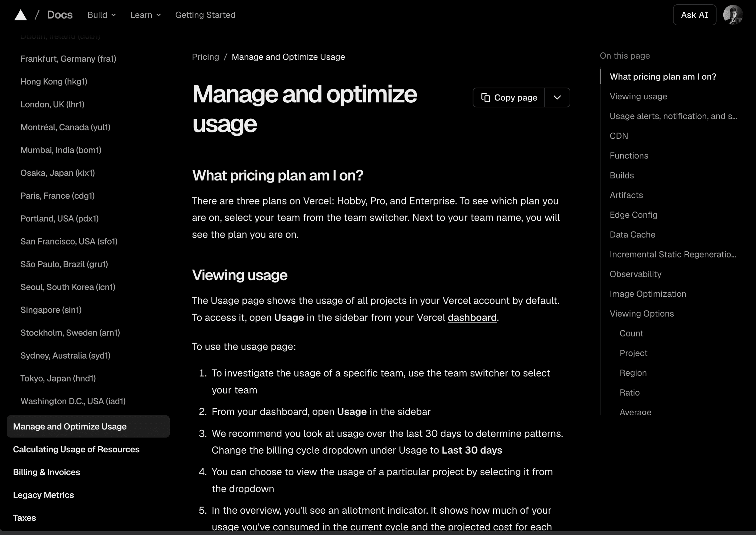Open Seoul, South Korea (icn1) region
Viewport: 756px width, 535px height.
click(x=68, y=287)
